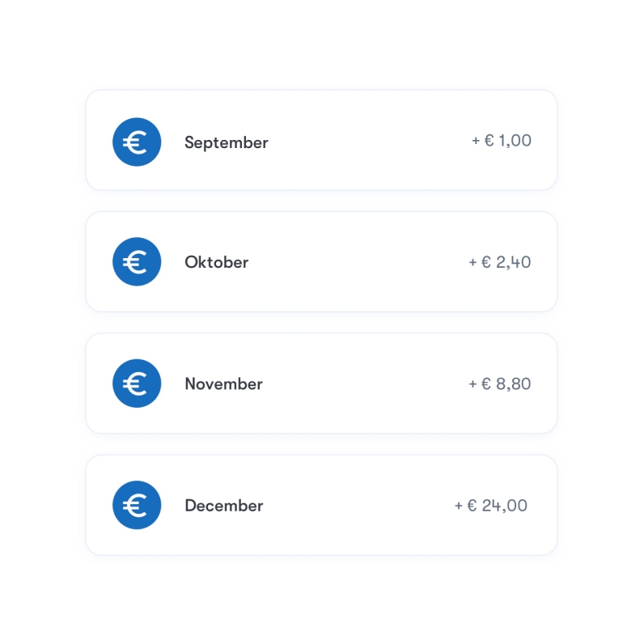
Task: Click the + € 1,00 amount
Action: coord(502,141)
